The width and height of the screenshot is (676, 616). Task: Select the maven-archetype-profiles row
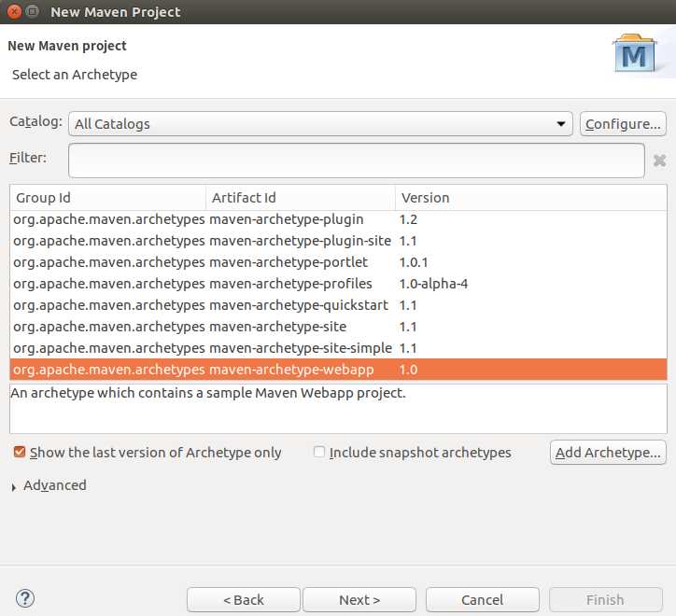click(338, 284)
